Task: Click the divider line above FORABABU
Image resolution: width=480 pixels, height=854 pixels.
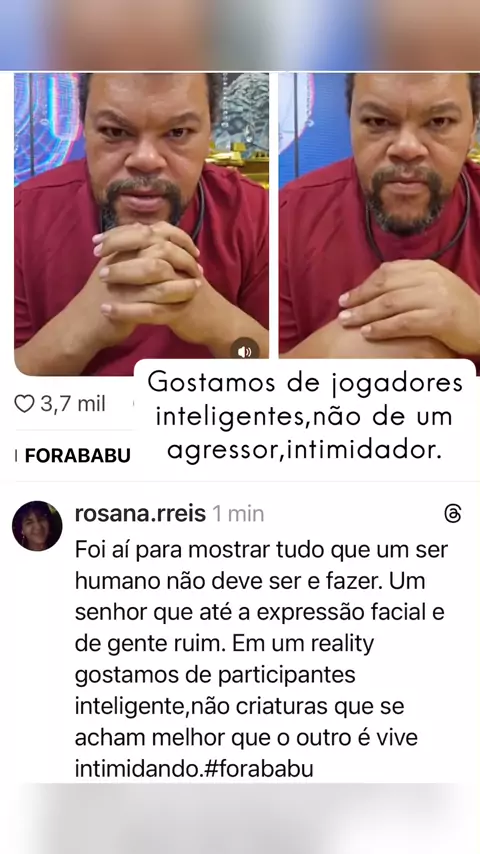Action: [74, 430]
